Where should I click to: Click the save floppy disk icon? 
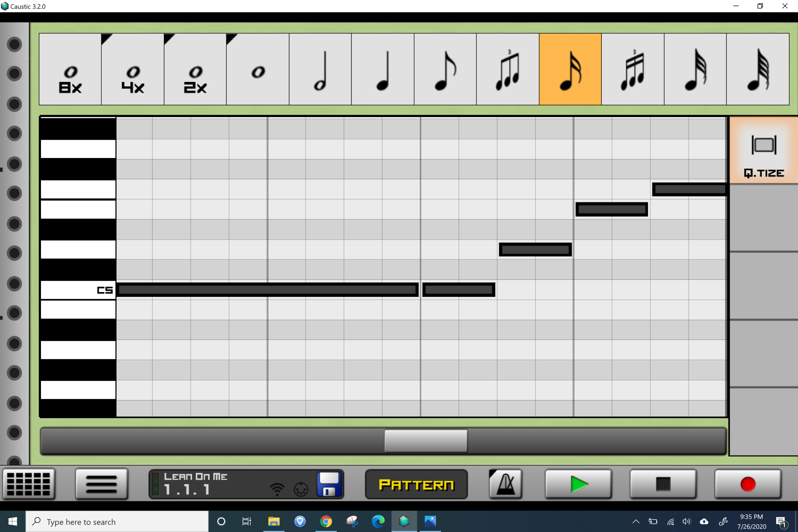click(x=328, y=484)
